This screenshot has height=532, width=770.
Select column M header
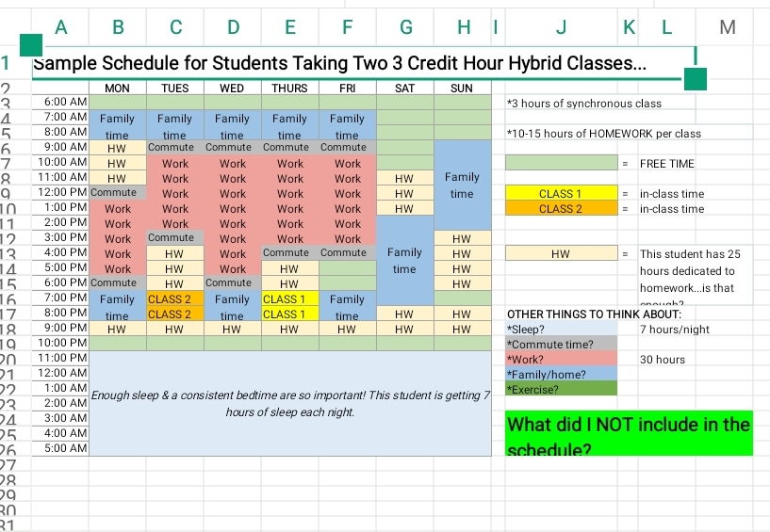727,27
